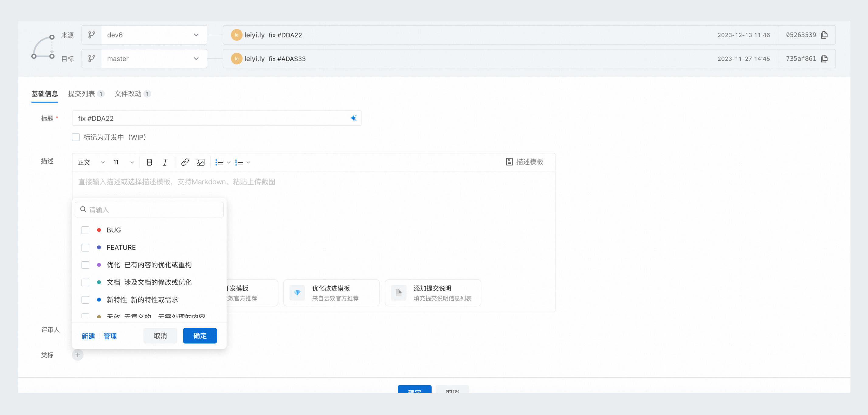Click 管理 to manage labels
Image resolution: width=868 pixels, height=415 pixels.
click(110, 336)
